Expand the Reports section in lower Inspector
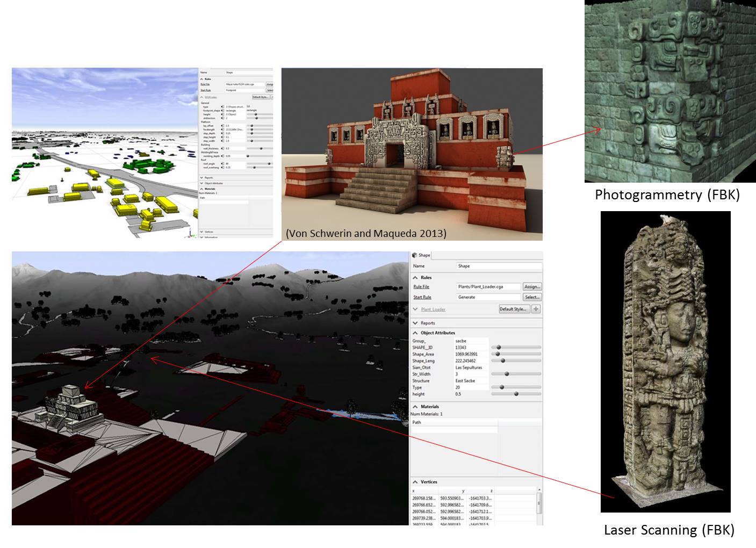Screen dimensions: 756x548 pos(415,323)
